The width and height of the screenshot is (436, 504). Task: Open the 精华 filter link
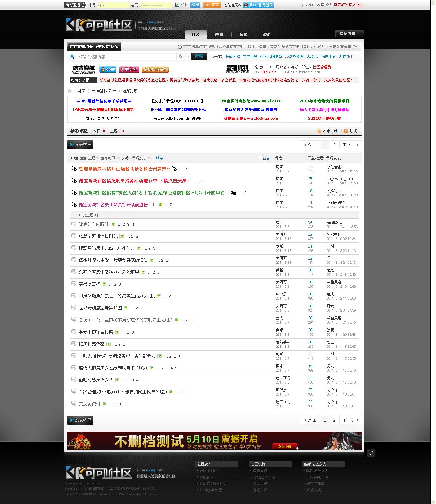(160, 158)
